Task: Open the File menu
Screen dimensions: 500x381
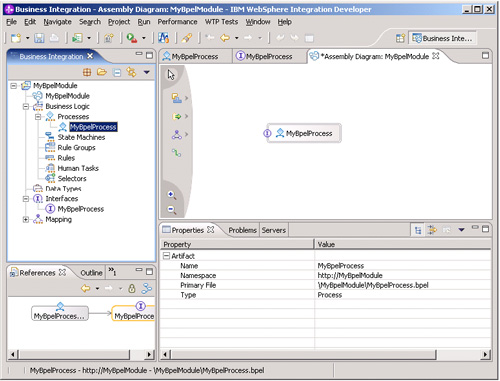Action: 11,22
